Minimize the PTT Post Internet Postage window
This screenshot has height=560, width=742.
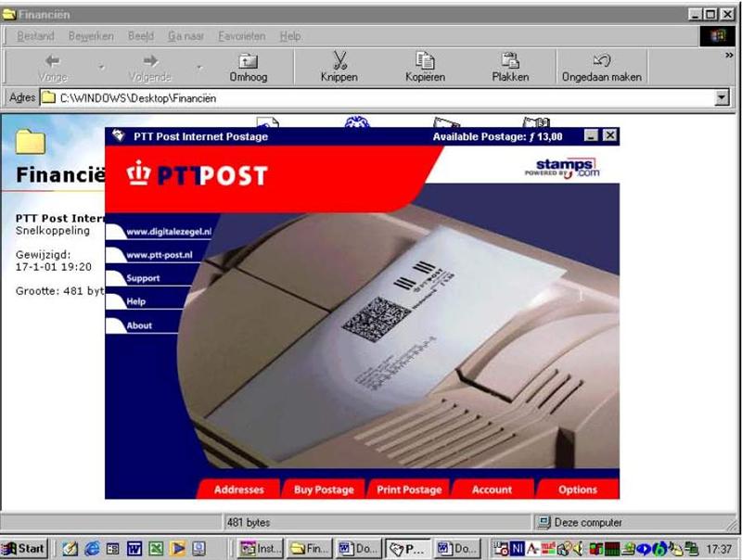(x=591, y=135)
